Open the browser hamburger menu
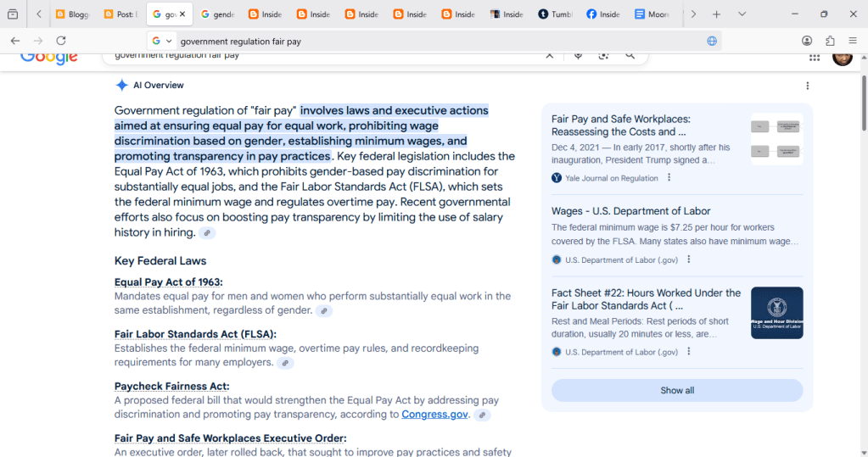Image resolution: width=868 pixels, height=457 pixels. click(x=853, y=41)
